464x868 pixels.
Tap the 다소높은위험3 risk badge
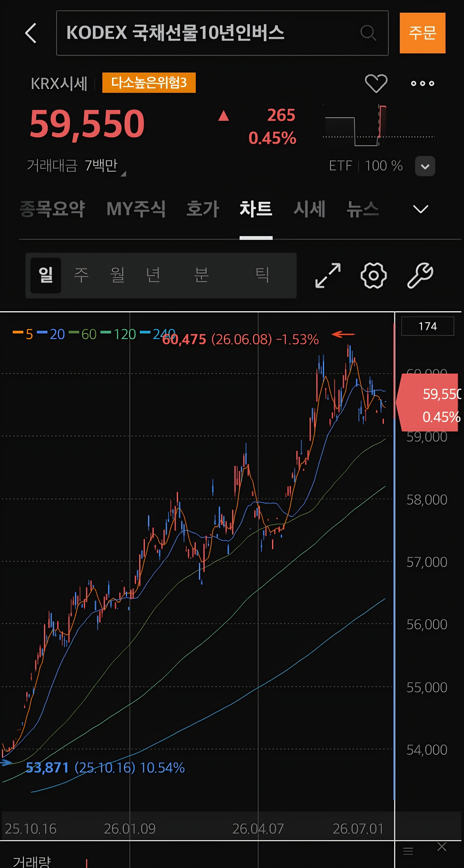(149, 82)
